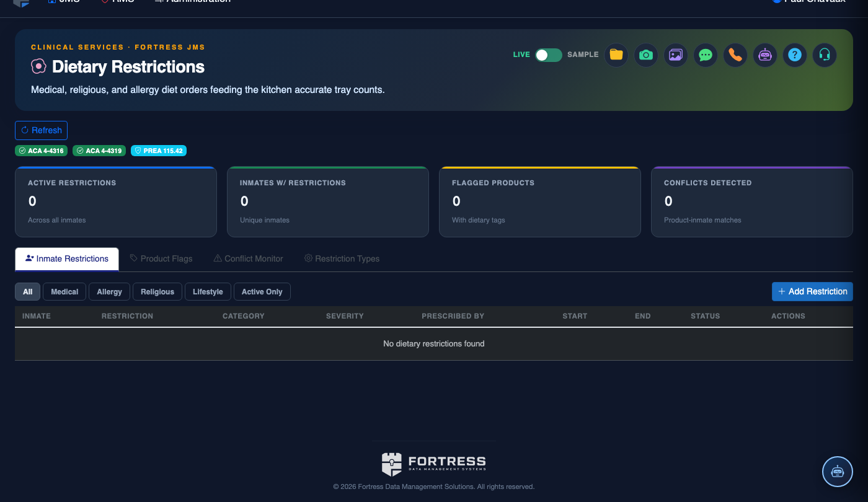Screen dimensions: 868x502
Task: Click the Fortress logo in the footer
Action: (x=434, y=464)
